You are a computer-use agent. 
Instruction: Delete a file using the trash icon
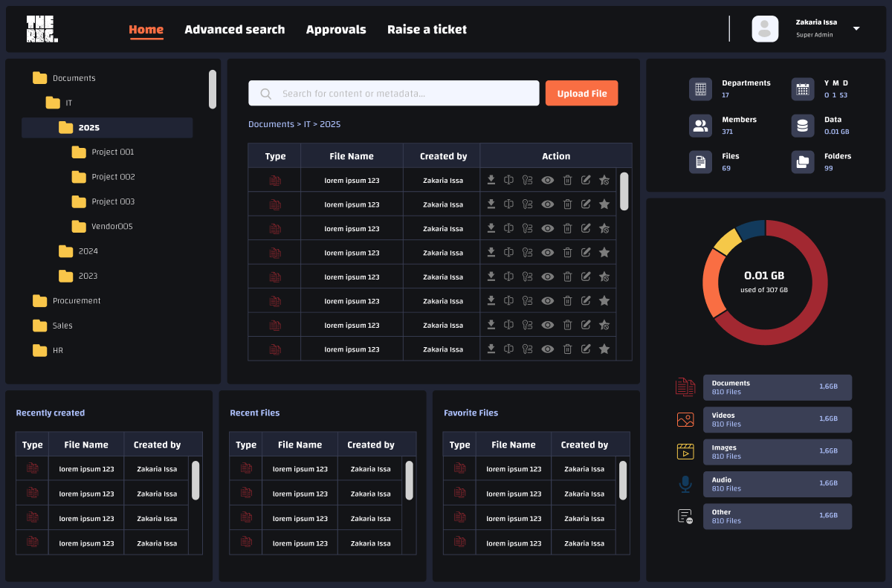567,180
